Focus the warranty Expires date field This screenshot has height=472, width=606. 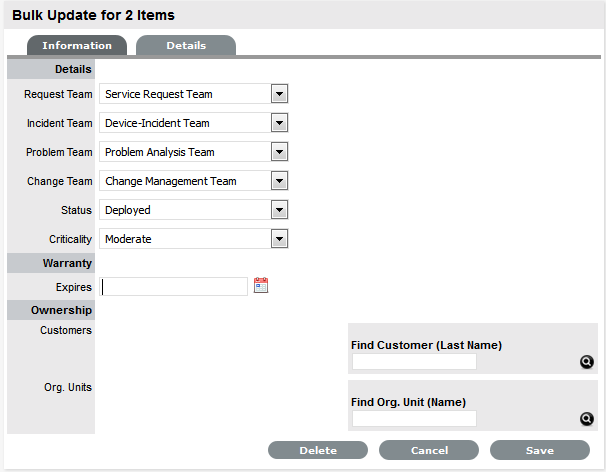tap(174, 287)
